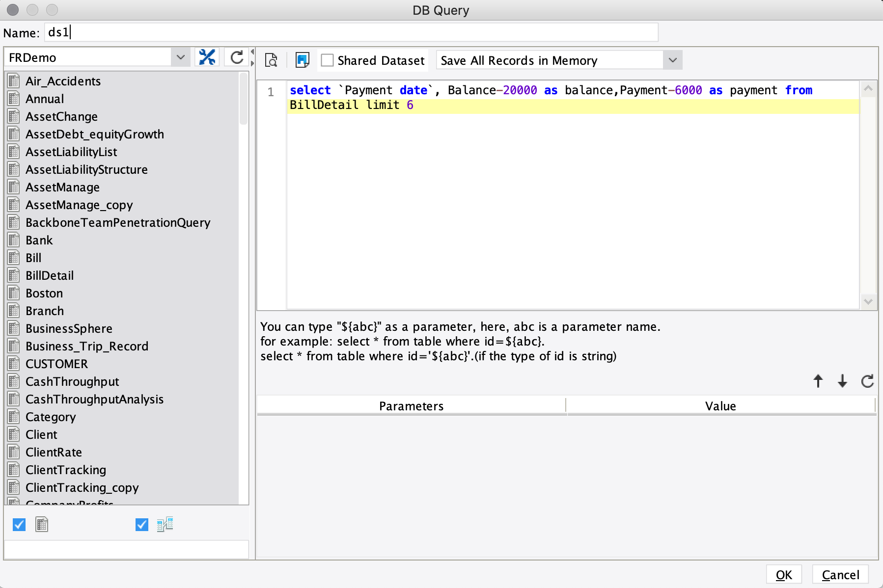Viewport: 883px width, 588px height.
Task: Refresh the database table list
Action: tap(237, 57)
